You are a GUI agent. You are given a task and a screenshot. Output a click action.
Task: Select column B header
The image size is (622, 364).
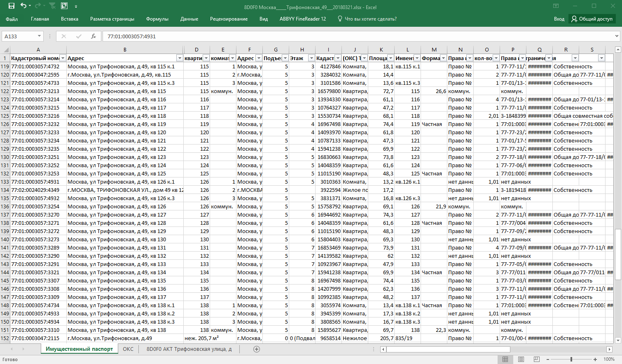pyautogui.click(x=125, y=49)
